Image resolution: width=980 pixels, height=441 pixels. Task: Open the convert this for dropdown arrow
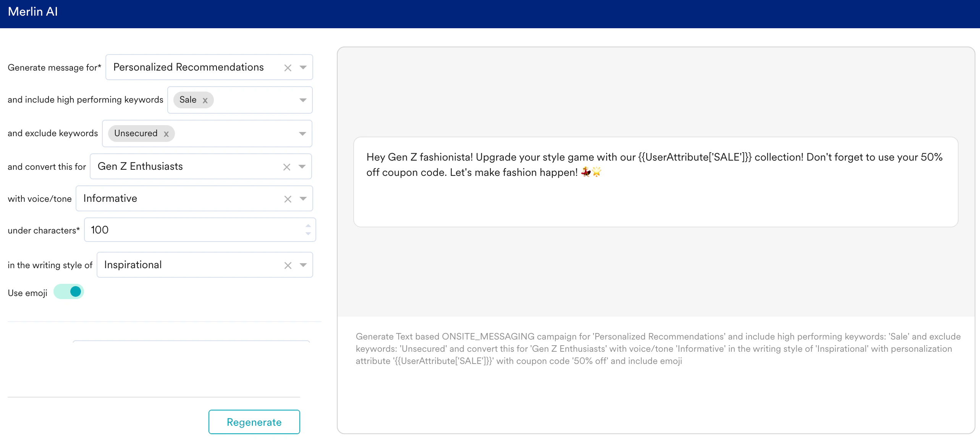(302, 167)
